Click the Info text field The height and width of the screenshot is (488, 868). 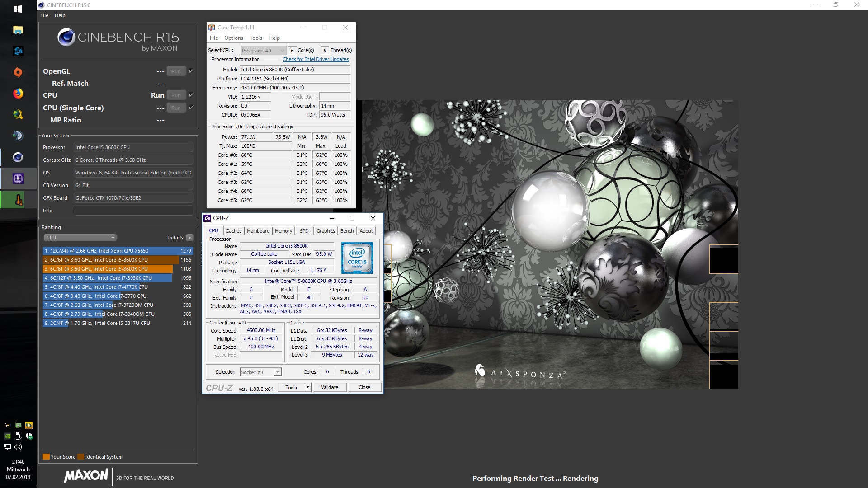coord(133,211)
